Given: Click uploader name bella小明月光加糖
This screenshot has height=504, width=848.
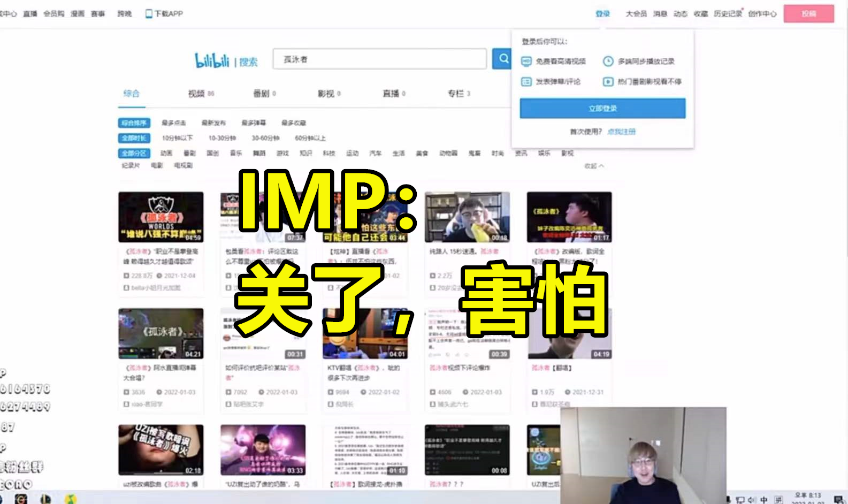Looking at the screenshot, I should (x=156, y=288).
